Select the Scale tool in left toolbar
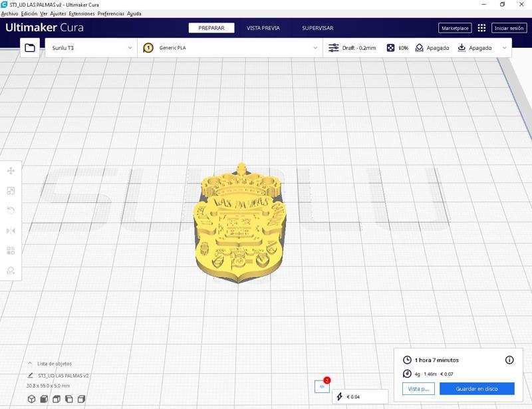The image size is (532, 409). click(x=11, y=191)
